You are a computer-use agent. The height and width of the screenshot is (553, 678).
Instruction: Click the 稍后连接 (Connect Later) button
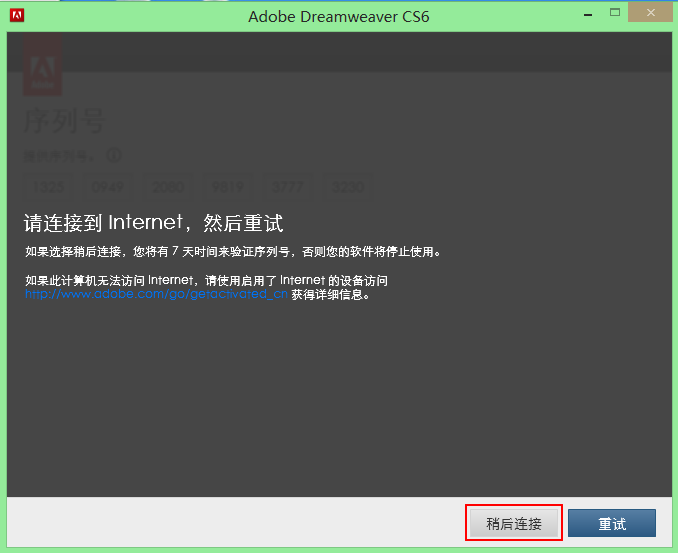click(514, 523)
